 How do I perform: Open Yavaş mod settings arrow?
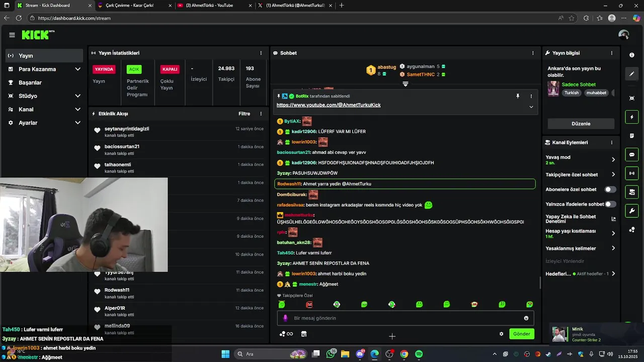click(x=613, y=159)
